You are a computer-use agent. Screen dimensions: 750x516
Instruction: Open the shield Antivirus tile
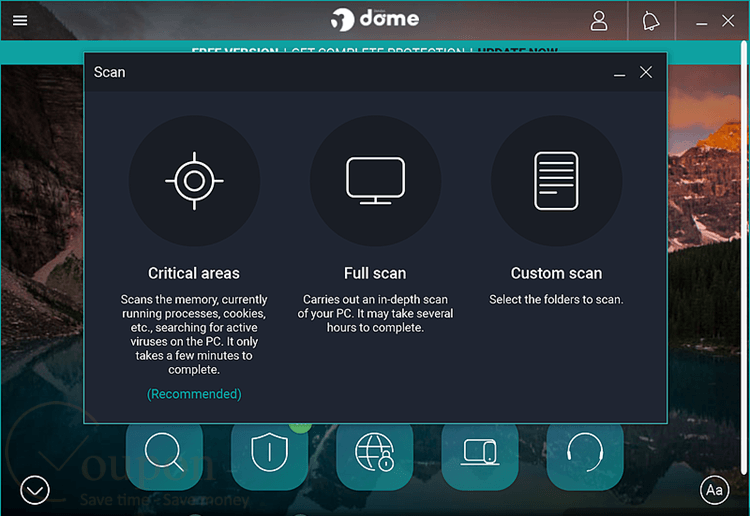pyautogui.click(x=269, y=456)
